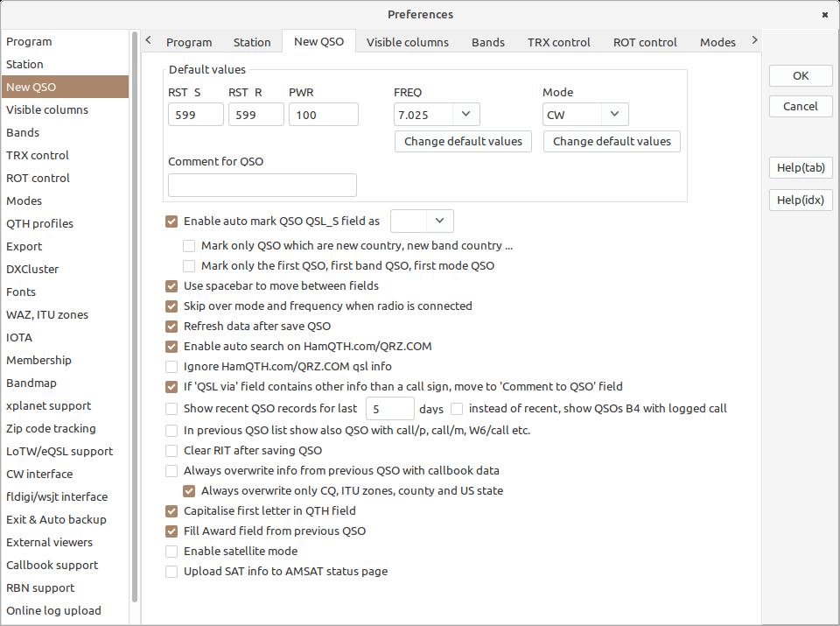
Task: Select QTH profiles in the sidebar
Action: click(65, 223)
